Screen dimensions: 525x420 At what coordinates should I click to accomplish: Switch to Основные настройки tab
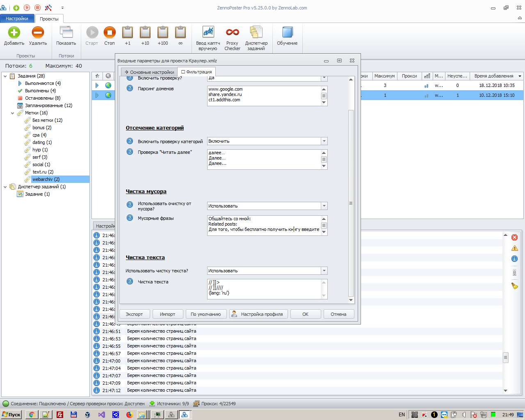click(x=149, y=72)
